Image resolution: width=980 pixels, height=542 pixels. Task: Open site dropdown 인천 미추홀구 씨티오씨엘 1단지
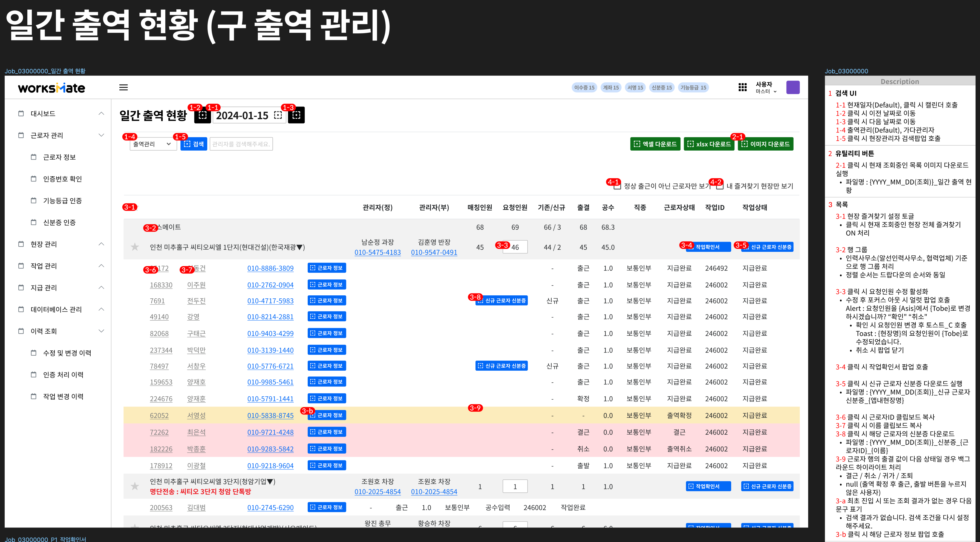(x=227, y=247)
